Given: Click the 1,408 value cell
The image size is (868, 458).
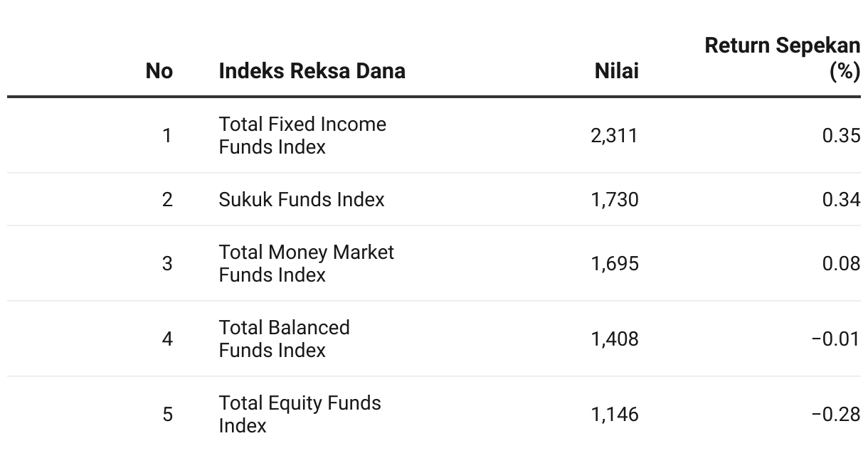Looking at the screenshot, I should pos(615,339).
